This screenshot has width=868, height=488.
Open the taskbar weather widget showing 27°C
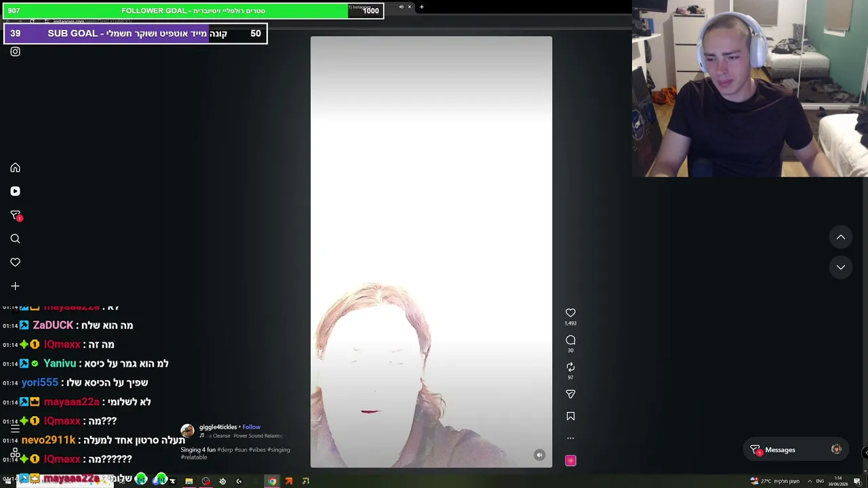(x=774, y=481)
